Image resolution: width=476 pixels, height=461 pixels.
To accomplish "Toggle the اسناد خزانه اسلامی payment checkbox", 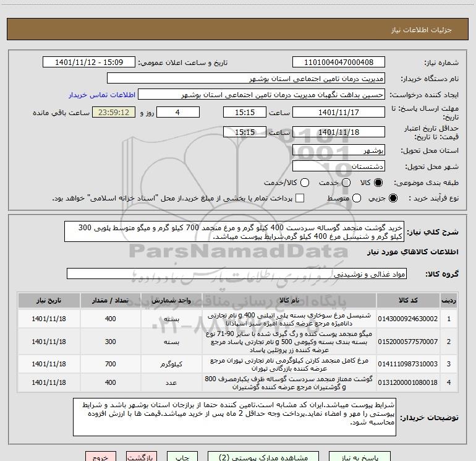I will pyautogui.click(x=300, y=198).
